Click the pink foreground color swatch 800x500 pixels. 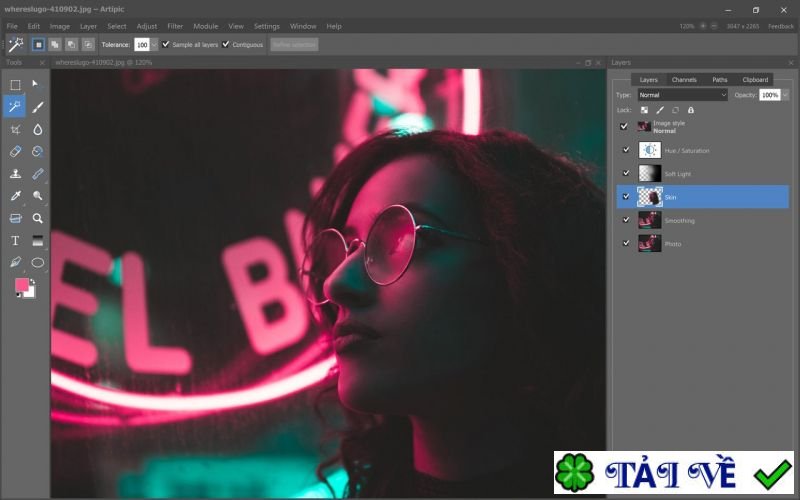[x=21, y=285]
